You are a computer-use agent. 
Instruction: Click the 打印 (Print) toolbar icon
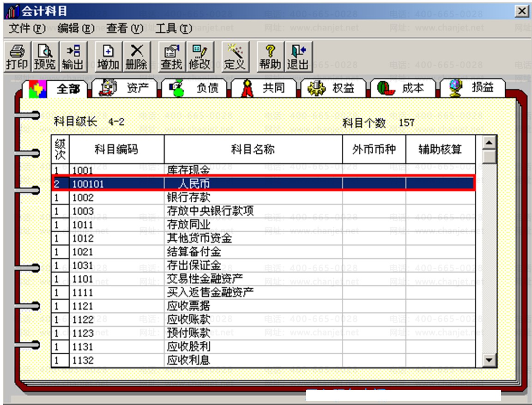[x=17, y=57]
